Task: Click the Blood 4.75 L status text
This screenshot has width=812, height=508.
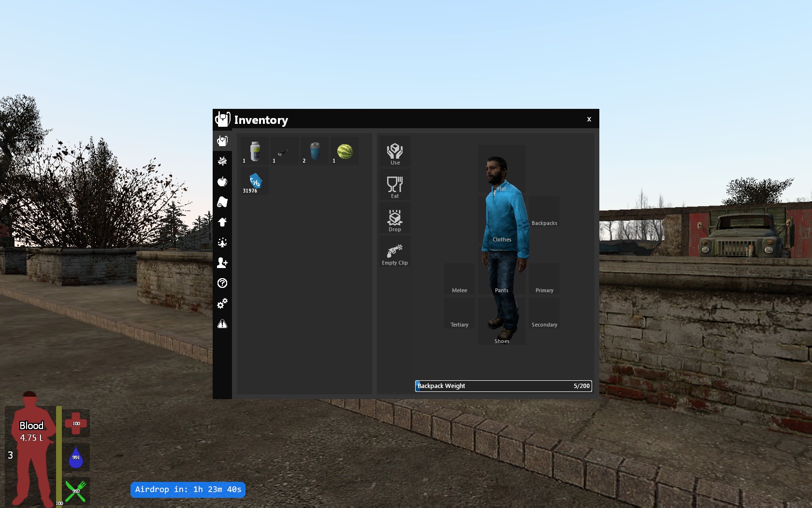Action: 31,432
